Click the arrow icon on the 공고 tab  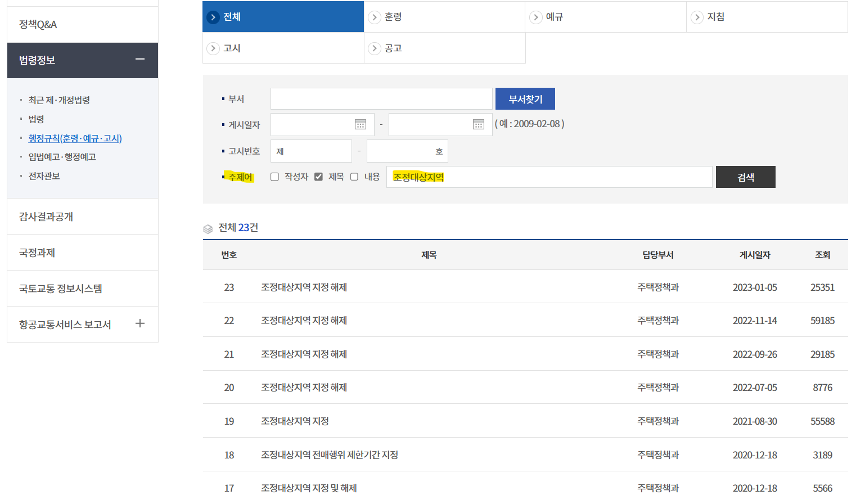[374, 48]
